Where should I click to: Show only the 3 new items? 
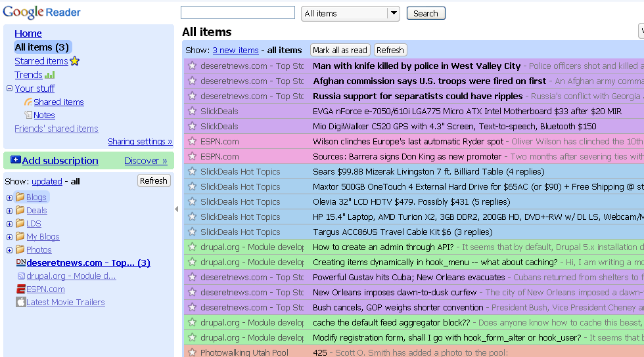click(235, 50)
